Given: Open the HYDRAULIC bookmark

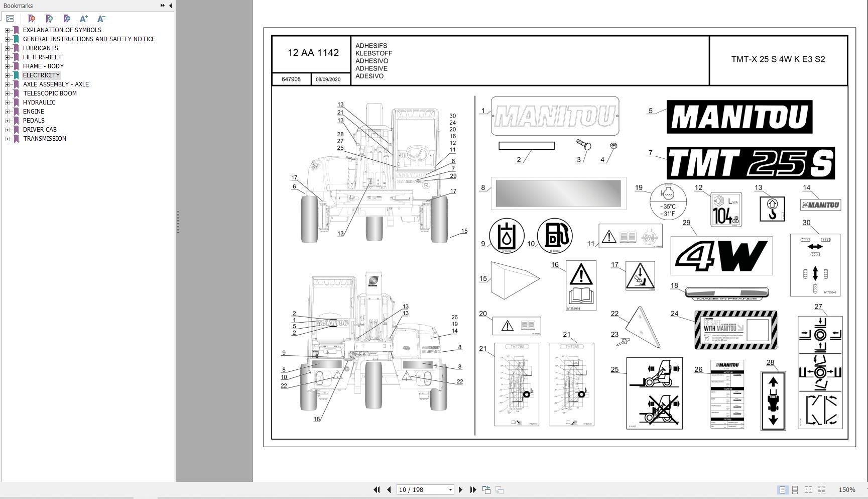Looking at the screenshot, I should pos(39,102).
